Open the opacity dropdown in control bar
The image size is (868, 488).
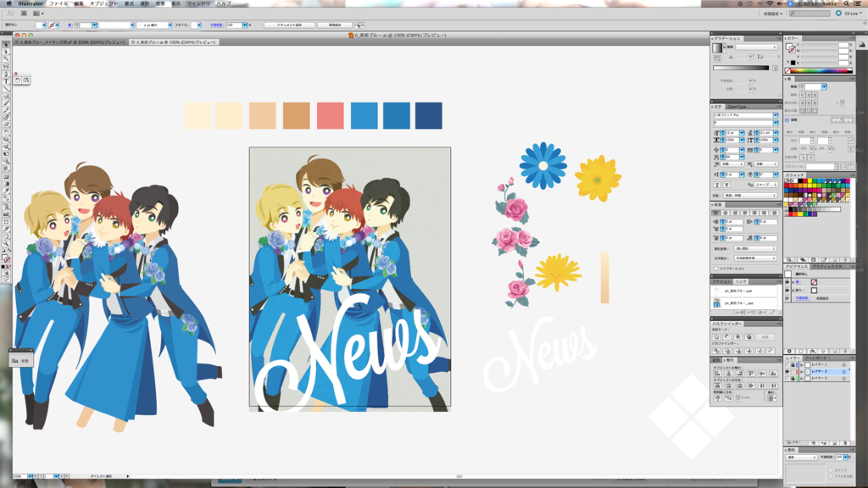pyautogui.click(x=245, y=25)
